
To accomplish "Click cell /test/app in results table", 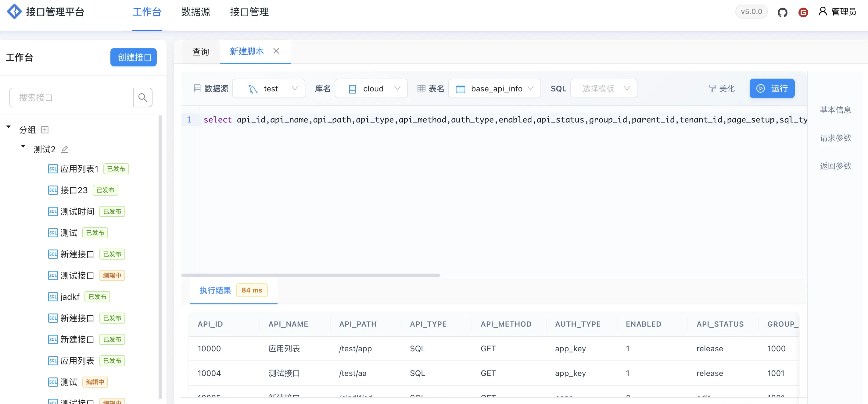I will [x=355, y=349].
